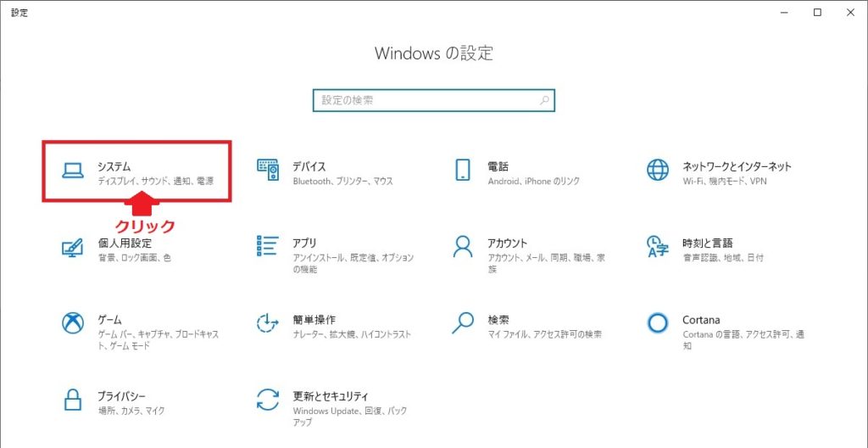Image resolution: width=868 pixels, height=448 pixels.
Task: Open the デバイス settings label
Action: coord(309,167)
